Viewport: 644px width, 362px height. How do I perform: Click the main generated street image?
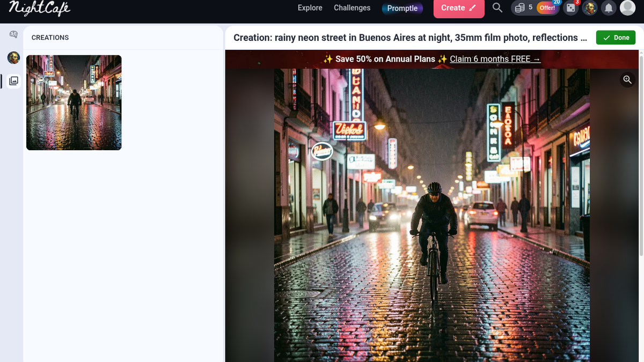[432, 215]
